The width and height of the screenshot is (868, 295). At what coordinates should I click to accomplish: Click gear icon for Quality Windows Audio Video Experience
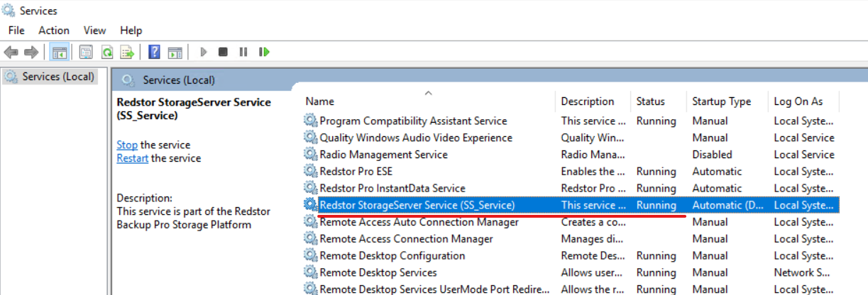tap(311, 138)
